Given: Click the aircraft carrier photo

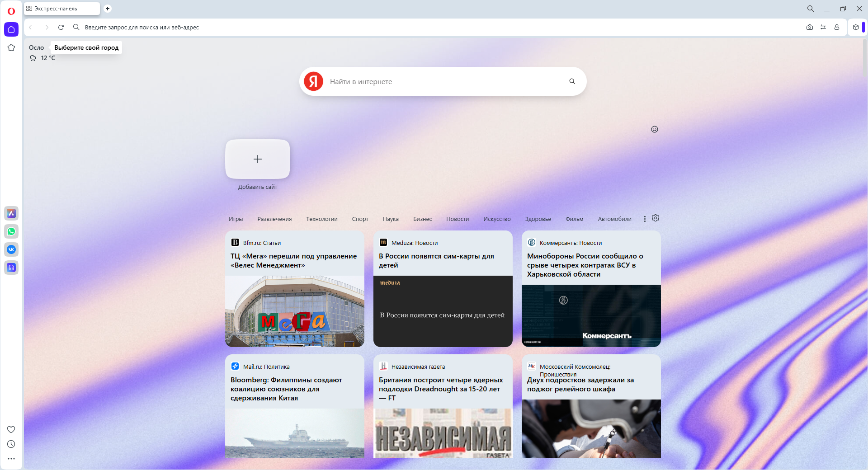Looking at the screenshot, I should pyautogui.click(x=295, y=433).
